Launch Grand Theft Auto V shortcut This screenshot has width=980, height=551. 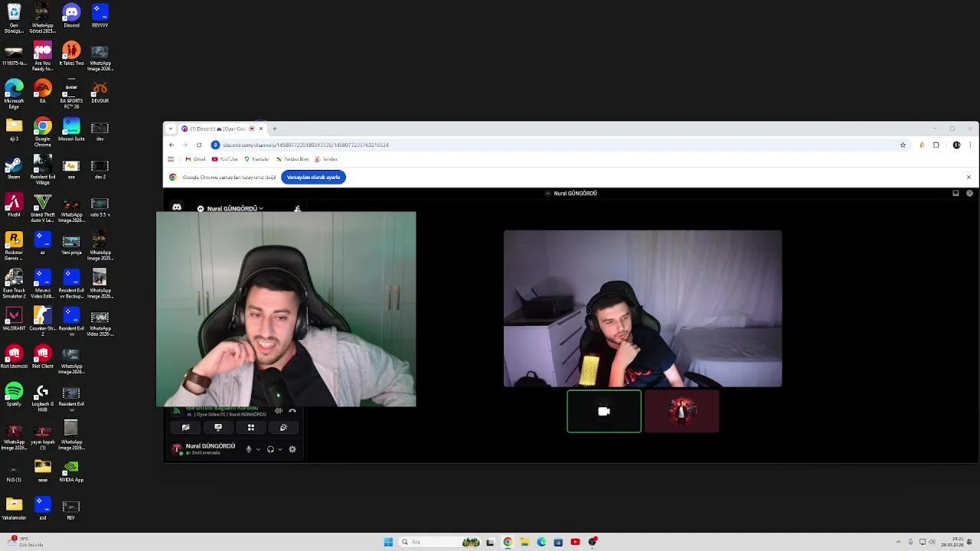(43, 207)
